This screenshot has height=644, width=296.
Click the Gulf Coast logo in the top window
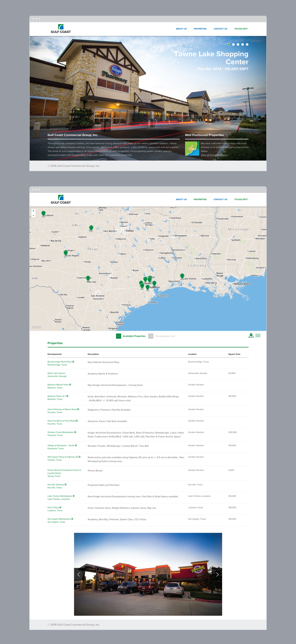[x=61, y=29]
